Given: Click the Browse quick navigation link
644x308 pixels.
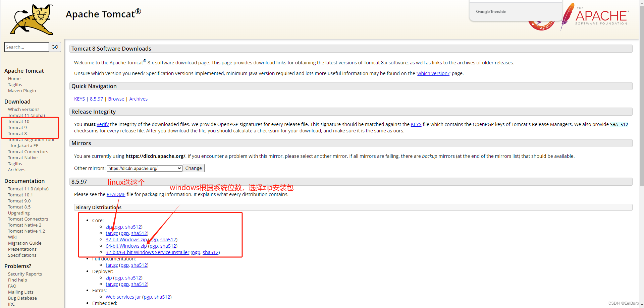Looking at the screenshot, I should click(x=116, y=99).
